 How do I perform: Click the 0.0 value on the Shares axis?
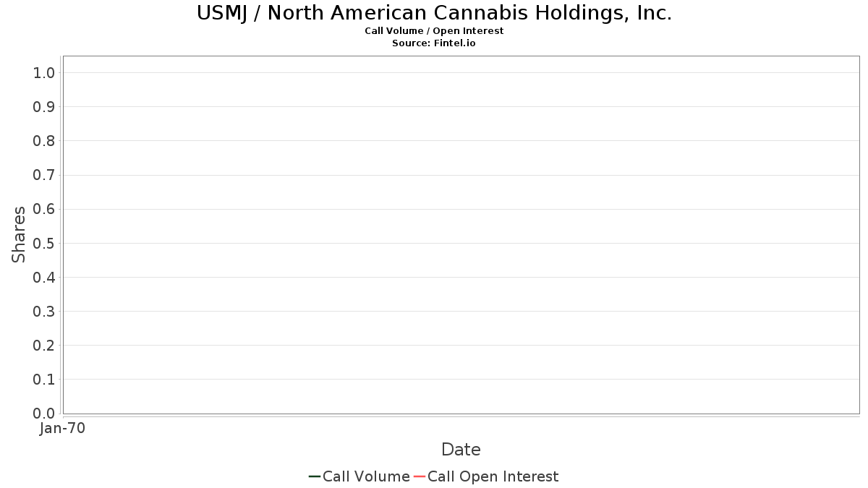point(44,414)
